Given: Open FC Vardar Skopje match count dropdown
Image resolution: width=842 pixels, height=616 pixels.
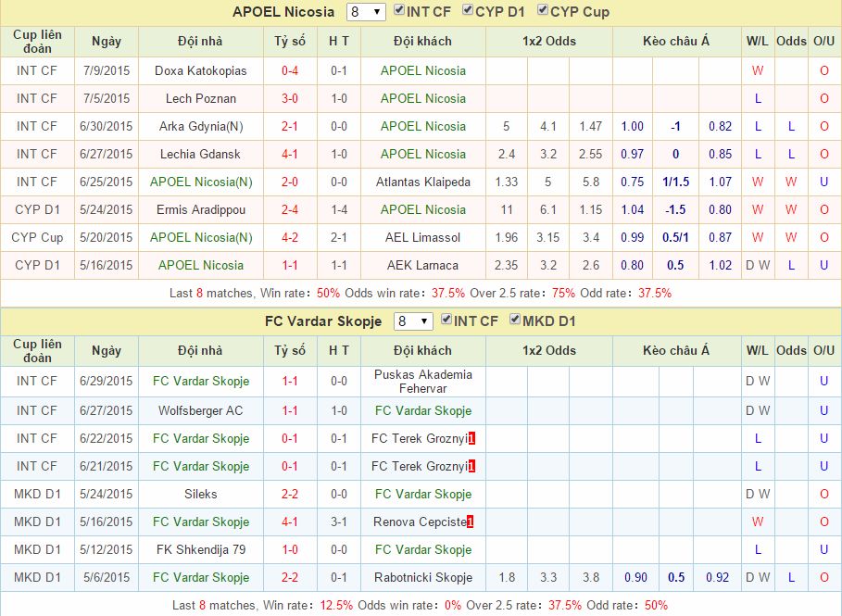Looking at the screenshot, I should point(413,321).
